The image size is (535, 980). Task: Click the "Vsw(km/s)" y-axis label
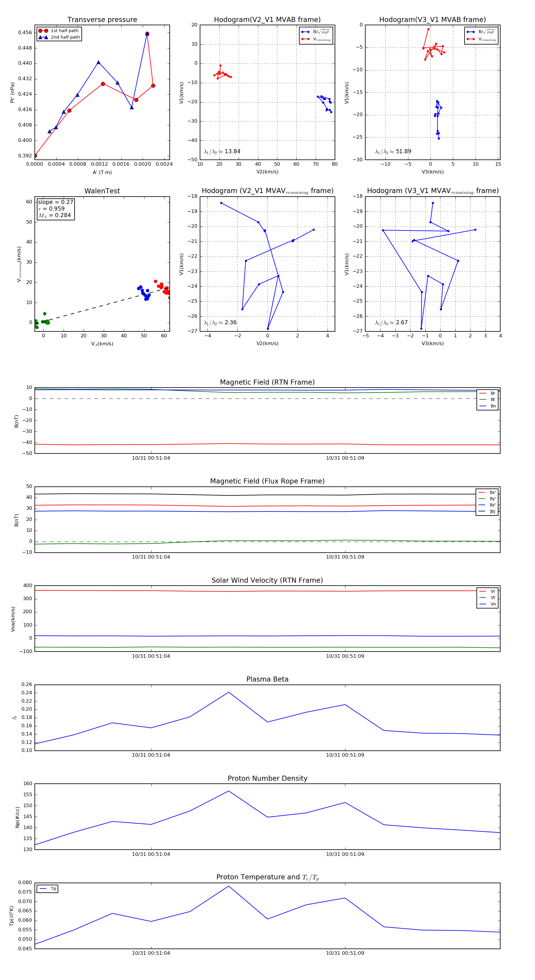pyautogui.click(x=13, y=619)
